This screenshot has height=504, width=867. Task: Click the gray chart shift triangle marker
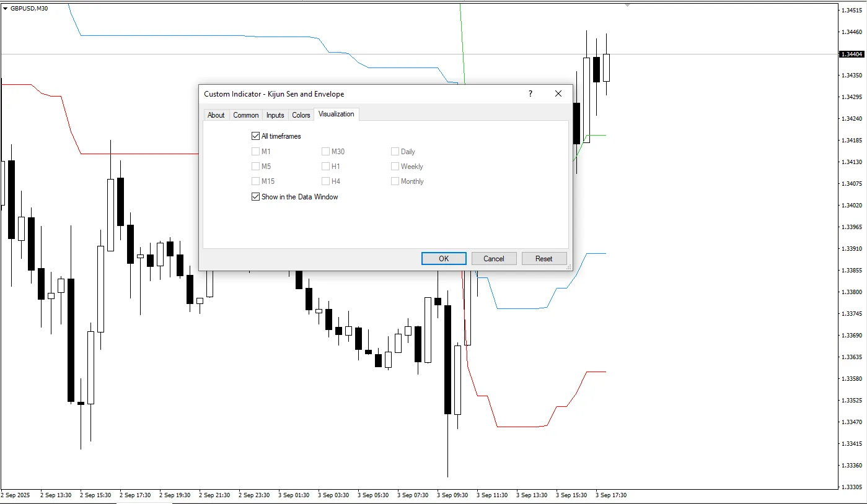tap(627, 5)
